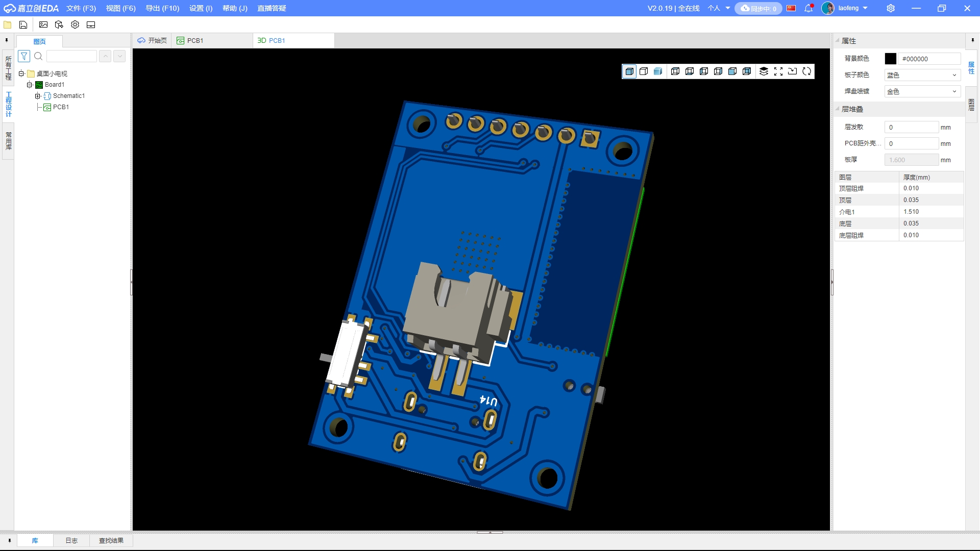Select the gradient blue perspective cube mode
Viewport: 980px width, 551px height.
click(658, 71)
